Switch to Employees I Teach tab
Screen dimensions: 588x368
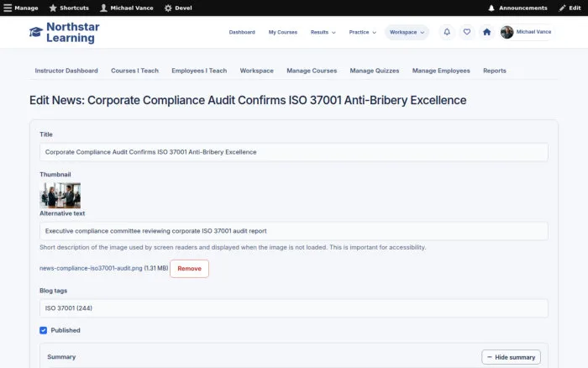(x=199, y=71)
